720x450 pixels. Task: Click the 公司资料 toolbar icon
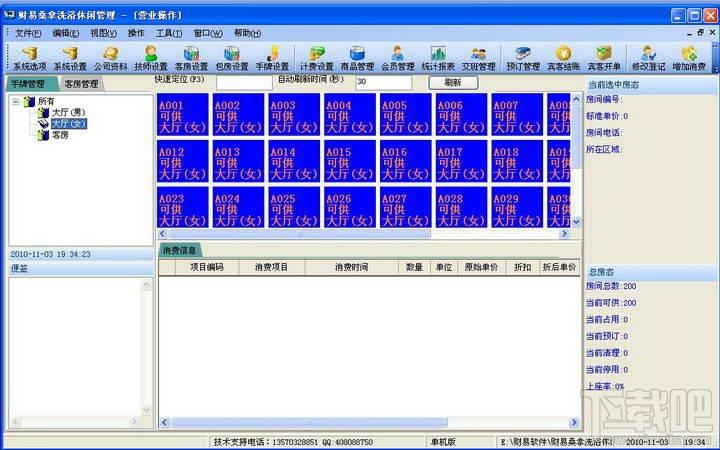tap(111, 58)
